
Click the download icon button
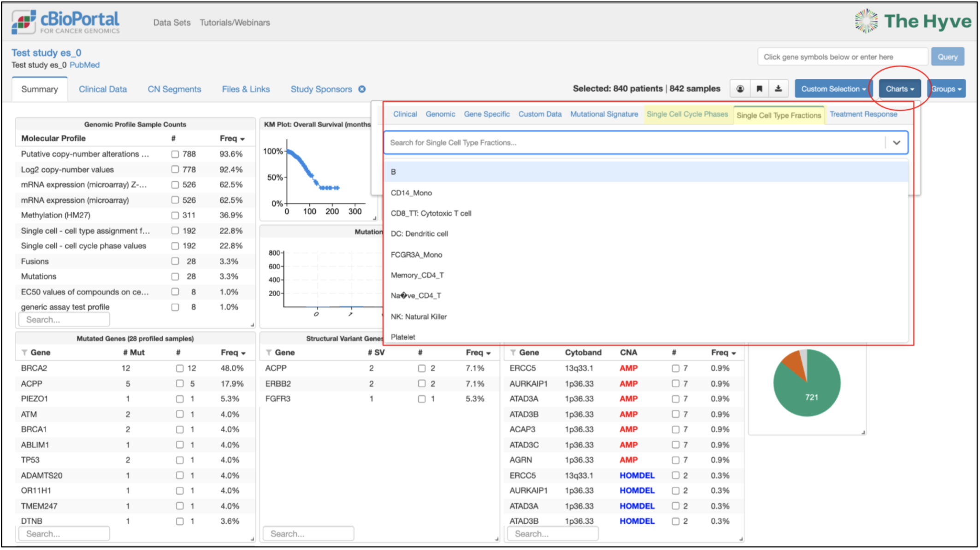tap(778, 89)
